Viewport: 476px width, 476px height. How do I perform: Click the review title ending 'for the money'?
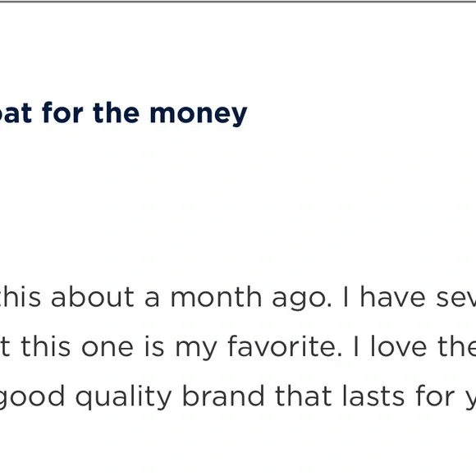pyautogui.click(x=123, y=113)
